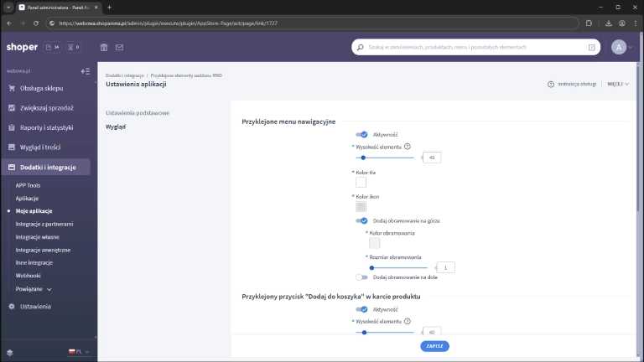Screen dimensions: 644x362
Task: Collapse the sidebar with the arrow icon
Action: pos(85,71)
